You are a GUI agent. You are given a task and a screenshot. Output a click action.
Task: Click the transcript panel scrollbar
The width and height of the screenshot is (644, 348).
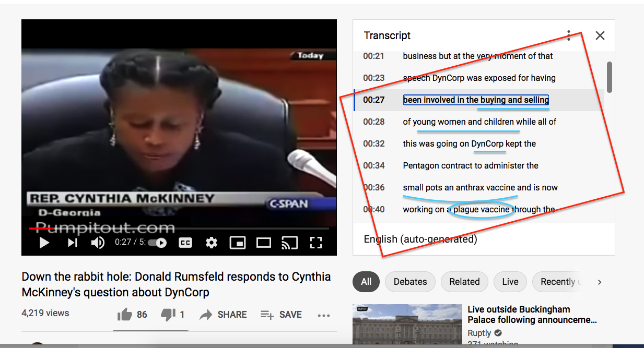[609, 77]
